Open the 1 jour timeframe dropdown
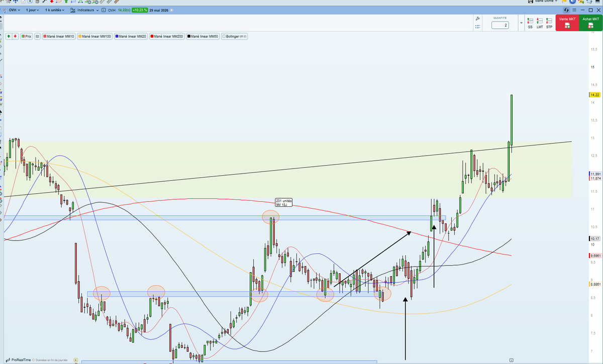603x364 pixels. coord(33,10)
